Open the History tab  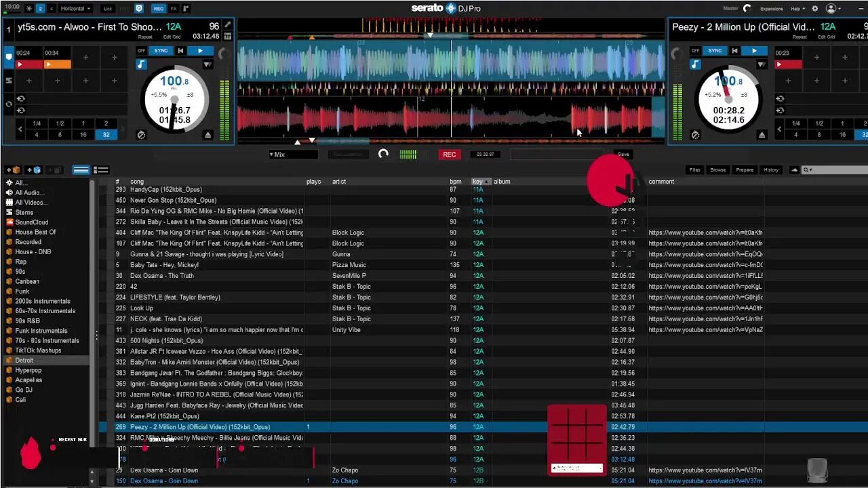(x=771, y=170)
